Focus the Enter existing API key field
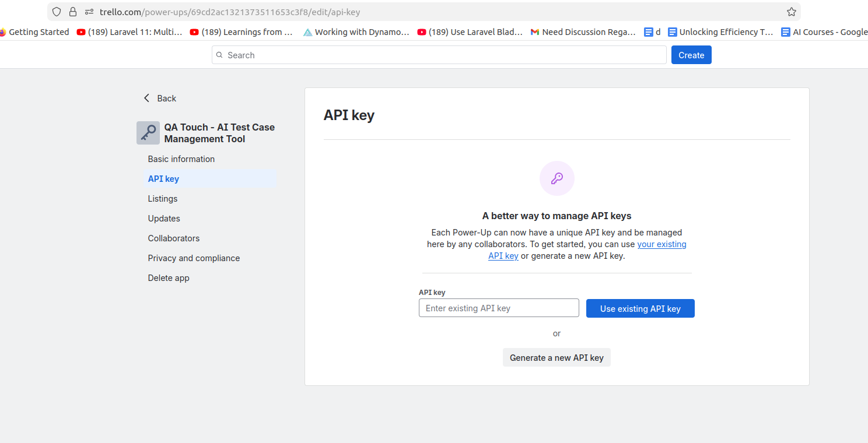This screenshot has height=443, width=868. 499,308
